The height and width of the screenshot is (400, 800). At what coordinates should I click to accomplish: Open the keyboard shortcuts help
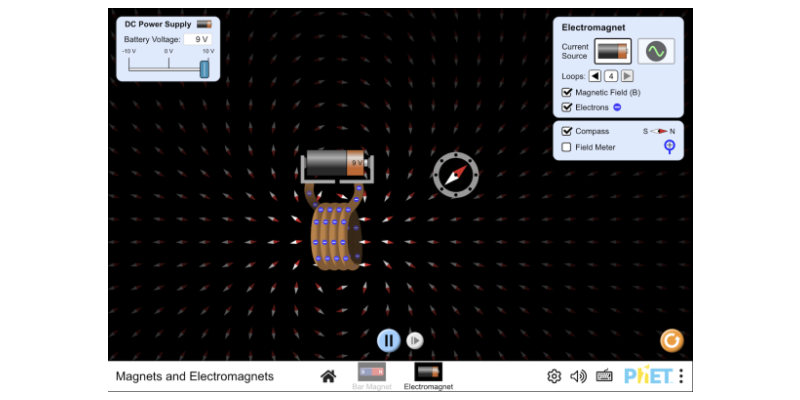tap(604, 376)
